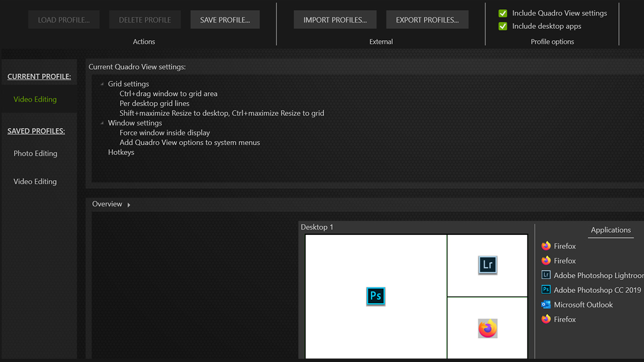The image size is (644, 362).
Task: Select the Adobe Photoshop CC 2019 icon
Action: [x=546, y=290]
